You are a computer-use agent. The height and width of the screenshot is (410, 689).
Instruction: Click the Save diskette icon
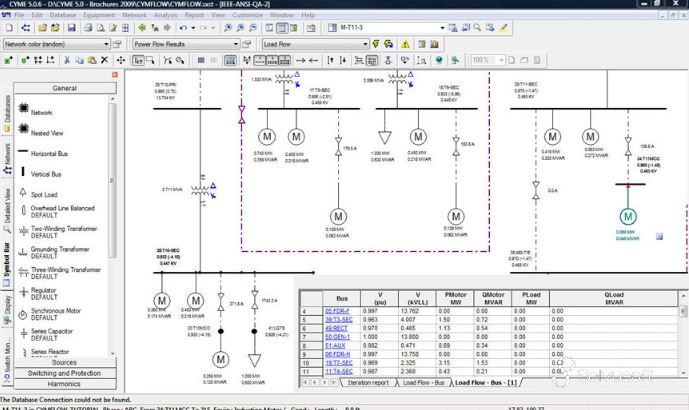click(71, 28)
